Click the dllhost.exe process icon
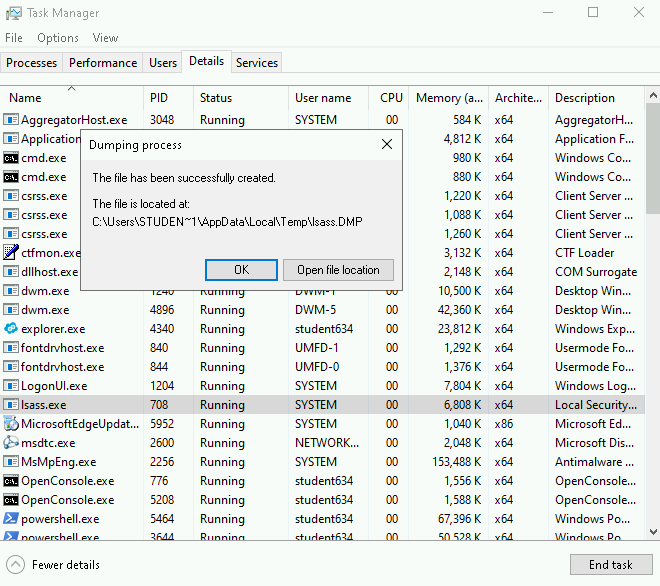This screenshot has width=660, height=586. 11,272
